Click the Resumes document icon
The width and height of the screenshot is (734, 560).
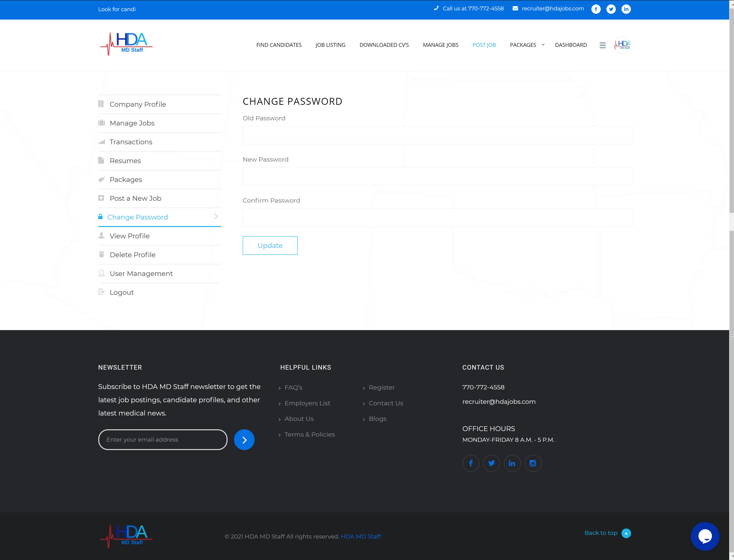(101, 160)
